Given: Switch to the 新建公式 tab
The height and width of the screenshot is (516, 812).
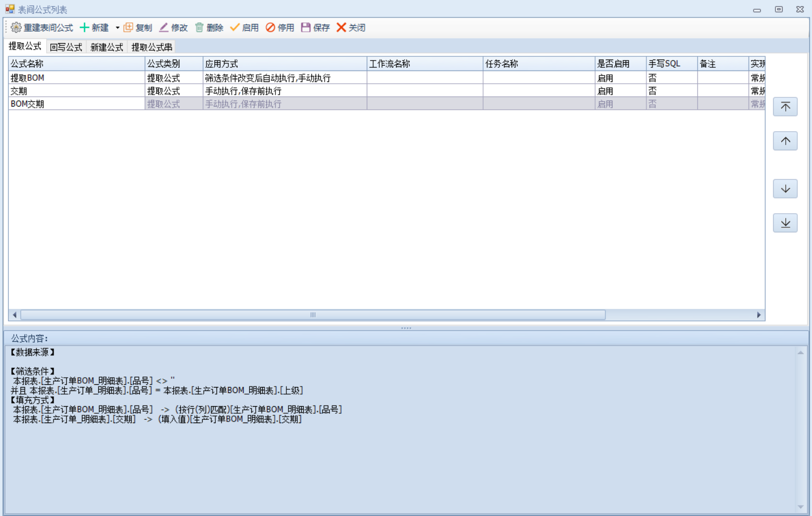Looking at the screenshot, I should click(107, 47).
